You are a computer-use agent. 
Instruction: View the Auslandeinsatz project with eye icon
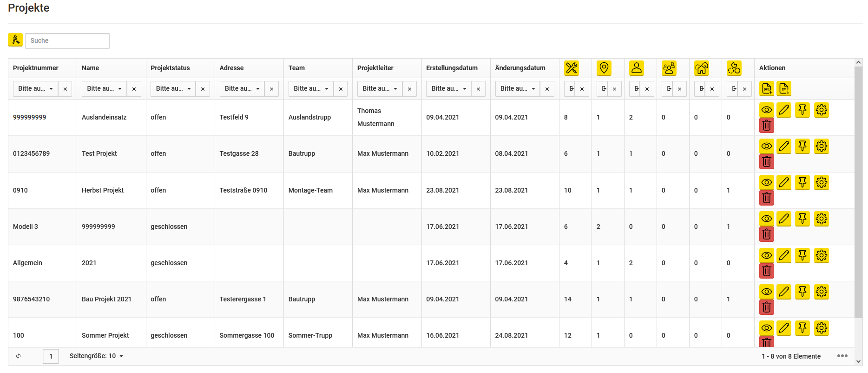(767, 110)
